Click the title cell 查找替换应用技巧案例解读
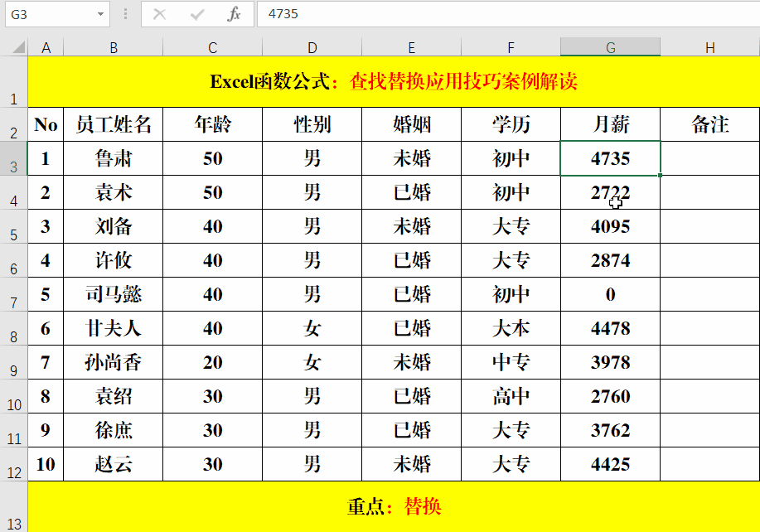Screen dimensions: 760x532 [x=394, y=81]
